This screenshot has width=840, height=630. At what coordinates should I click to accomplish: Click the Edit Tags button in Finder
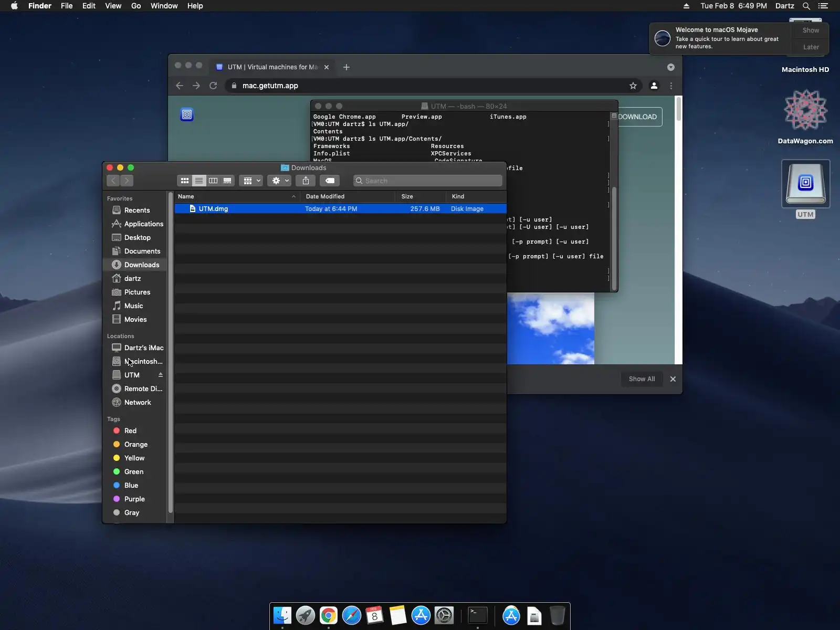point(330,181)
